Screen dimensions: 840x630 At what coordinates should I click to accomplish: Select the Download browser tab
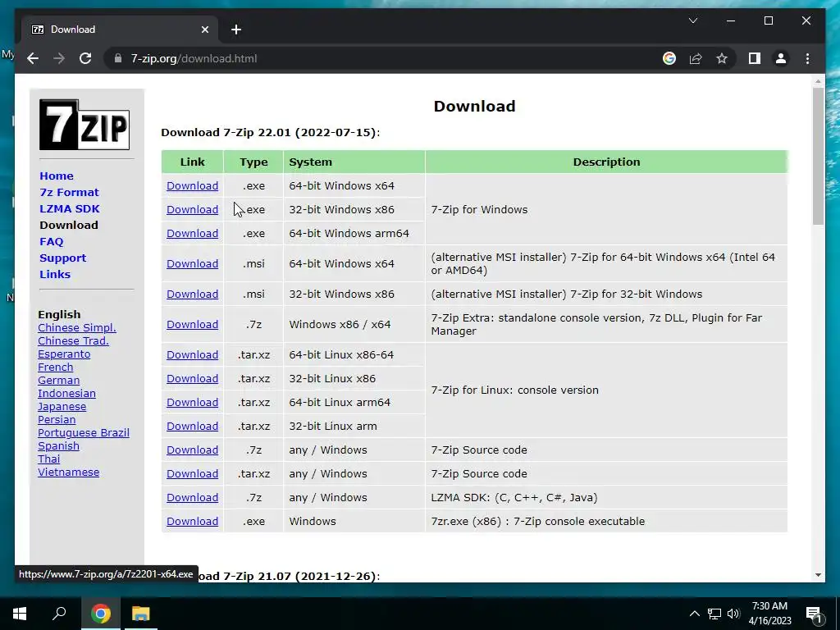(119, 30)
